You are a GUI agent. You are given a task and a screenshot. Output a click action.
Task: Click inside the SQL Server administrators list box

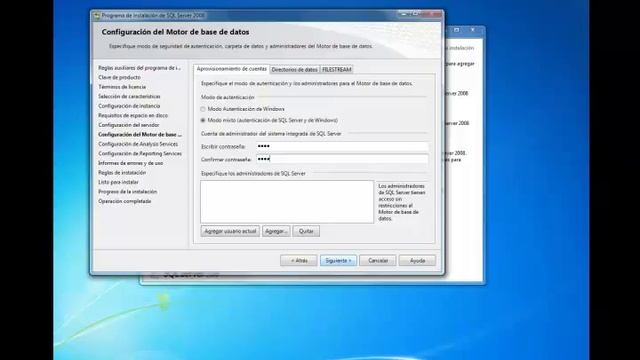point(287,202)
